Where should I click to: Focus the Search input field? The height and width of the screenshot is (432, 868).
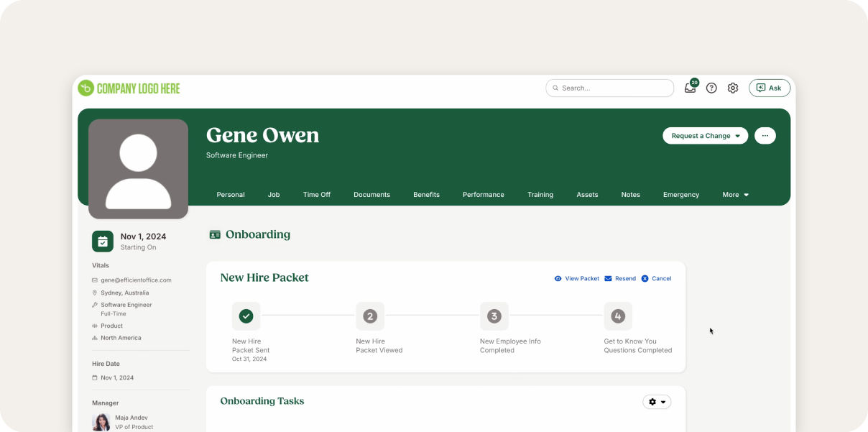[x=609, y=88]
